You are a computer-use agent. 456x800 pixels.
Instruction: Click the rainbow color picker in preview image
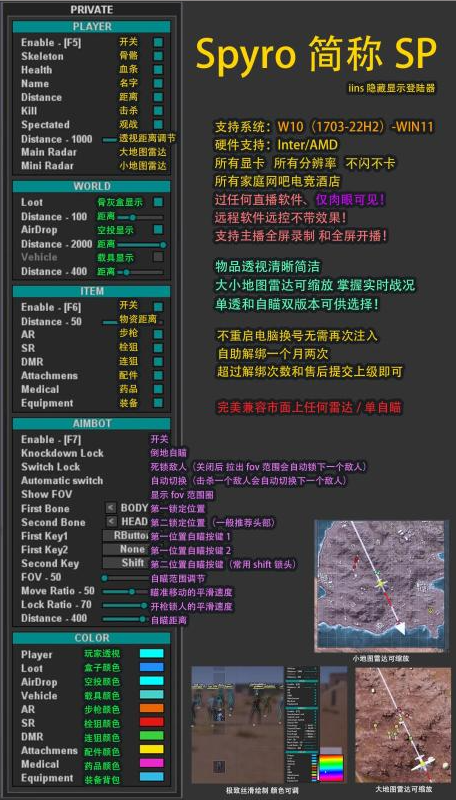(331, 767)
